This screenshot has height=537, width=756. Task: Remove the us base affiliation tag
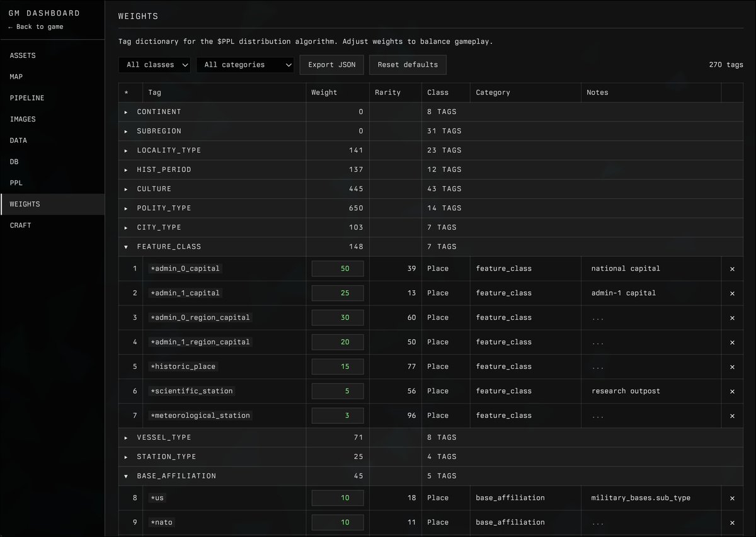732,498
